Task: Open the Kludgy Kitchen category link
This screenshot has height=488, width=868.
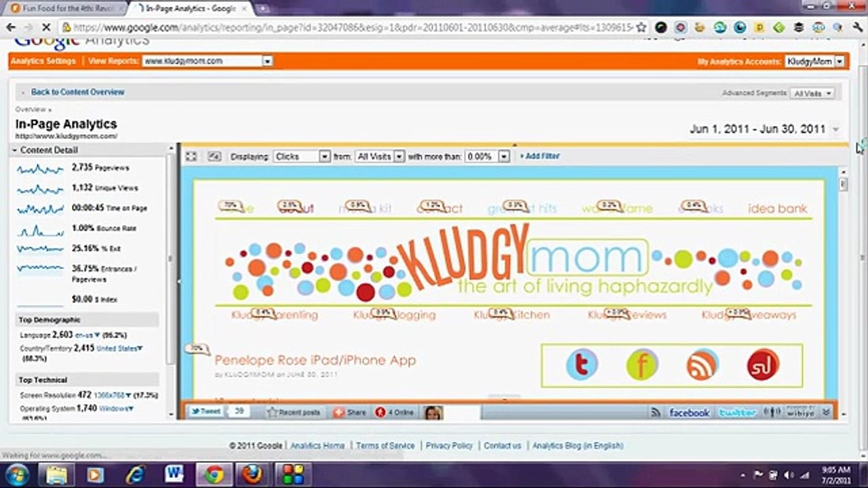Action: tap(512, 315)
